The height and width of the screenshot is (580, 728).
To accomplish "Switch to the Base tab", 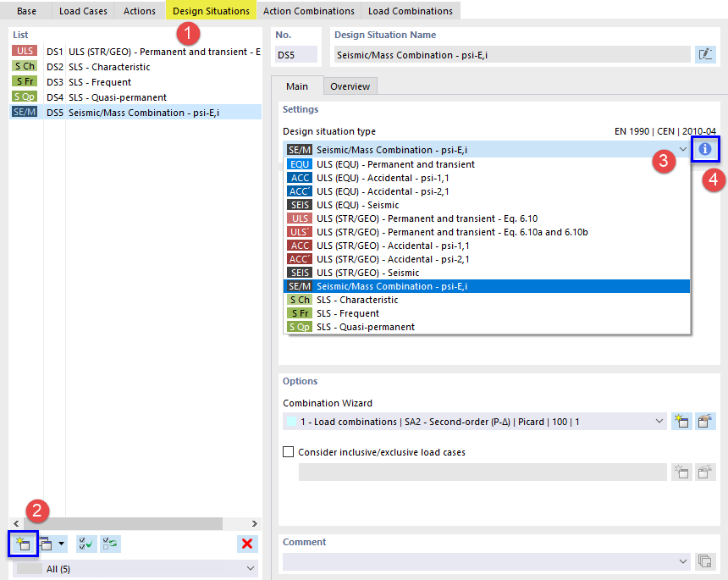I will pyautogui.click(x=26, y=11).
